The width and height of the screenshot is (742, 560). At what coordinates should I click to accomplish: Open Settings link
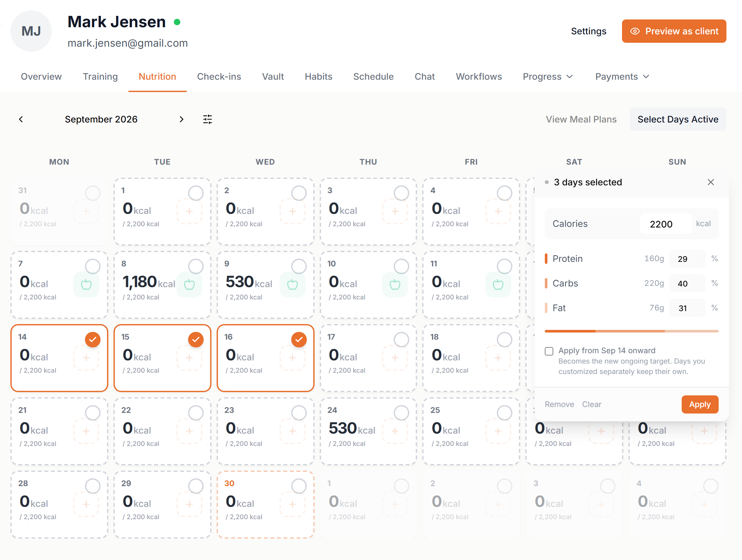pyautogui.click(x=588, y=31)
